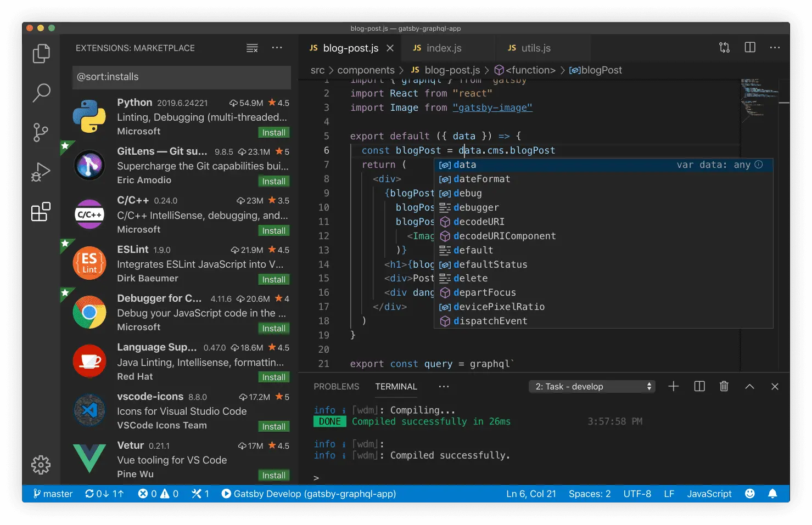Kill the active terminal
Screen dimensions: 812x525
724,386
